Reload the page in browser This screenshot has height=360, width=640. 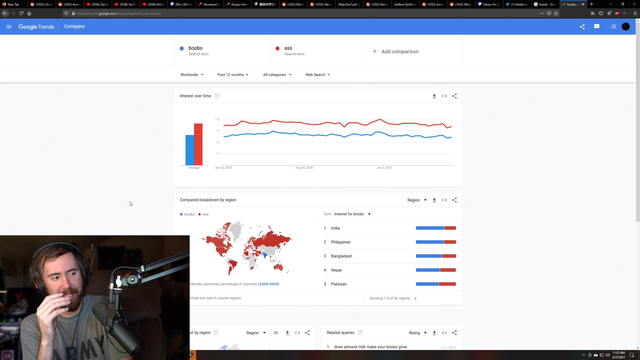(21, 13)
